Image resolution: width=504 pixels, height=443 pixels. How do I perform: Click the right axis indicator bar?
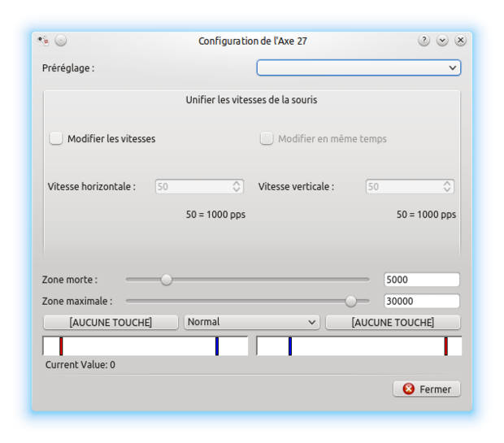tap(358, 346)
